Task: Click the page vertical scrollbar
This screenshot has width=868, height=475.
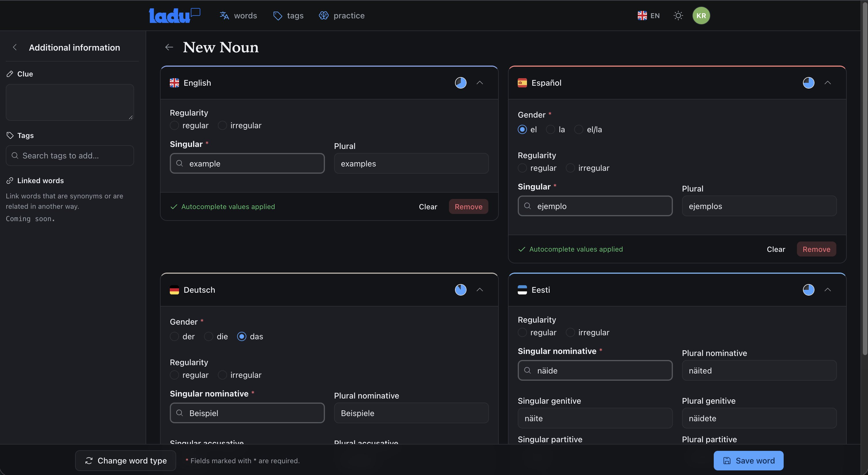Action: (864, 179)
